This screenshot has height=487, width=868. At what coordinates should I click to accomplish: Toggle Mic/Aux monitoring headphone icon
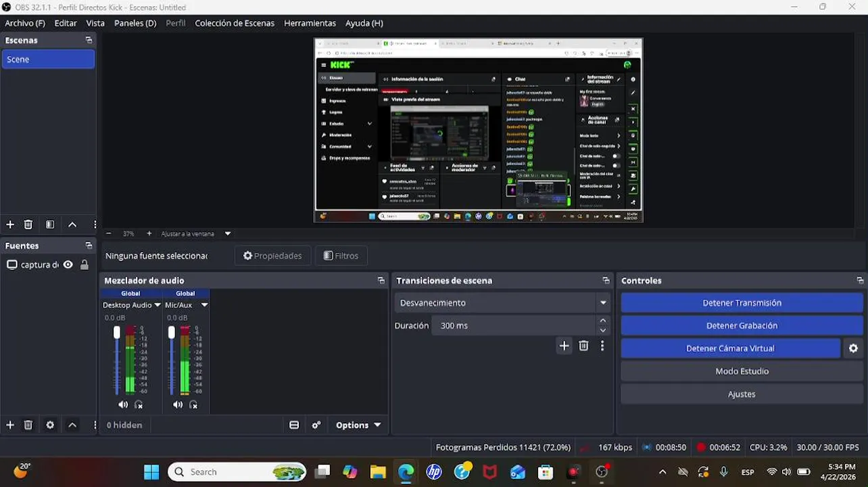coord(193,404)
